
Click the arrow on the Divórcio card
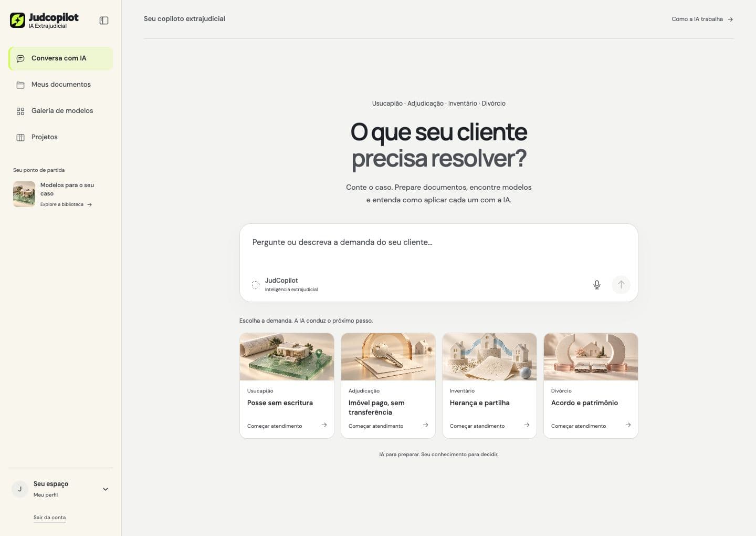tap(628, 425)
